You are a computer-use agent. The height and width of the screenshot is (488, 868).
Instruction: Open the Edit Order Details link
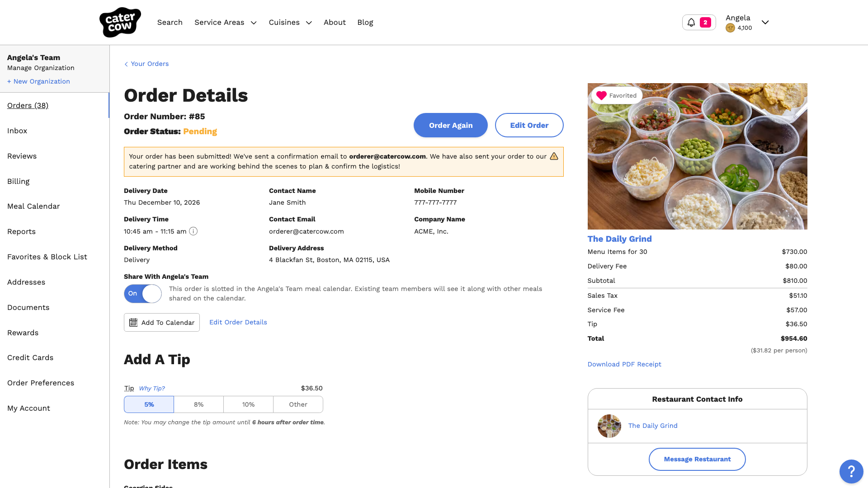pos(238,322)
